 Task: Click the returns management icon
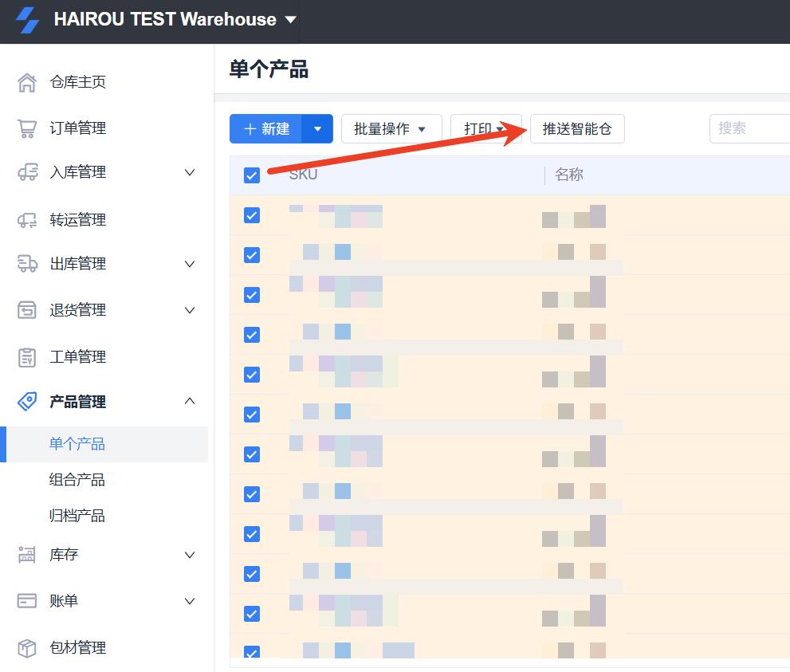[x=27, y=310]
